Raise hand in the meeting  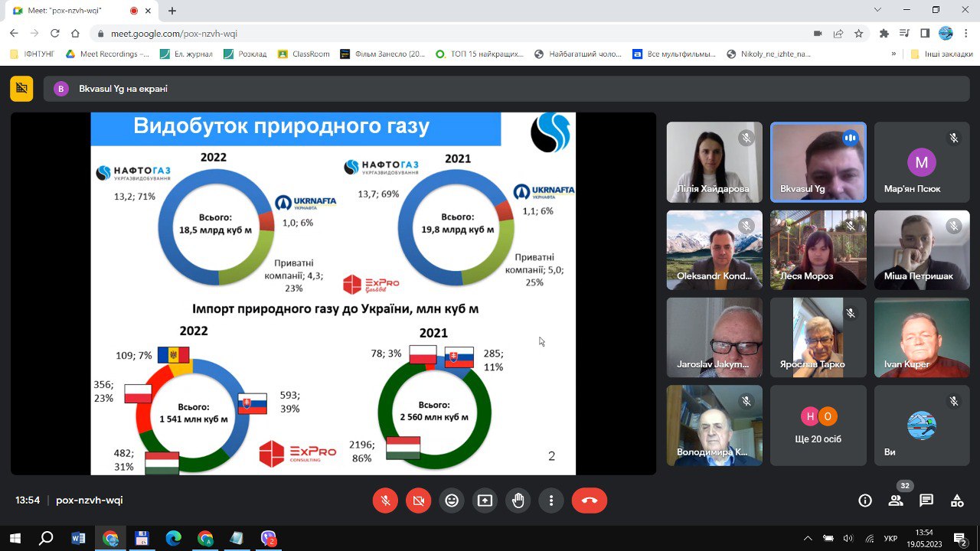coord(518,500)
